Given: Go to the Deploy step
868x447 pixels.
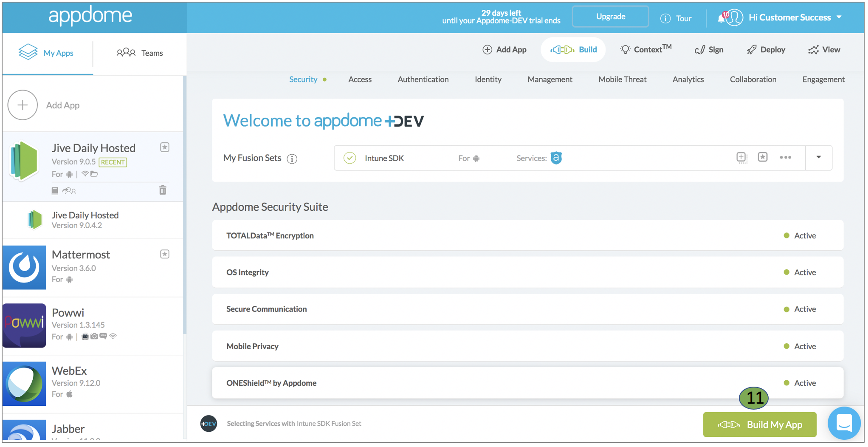Looking at the screenshot, I should pos(766,50).
